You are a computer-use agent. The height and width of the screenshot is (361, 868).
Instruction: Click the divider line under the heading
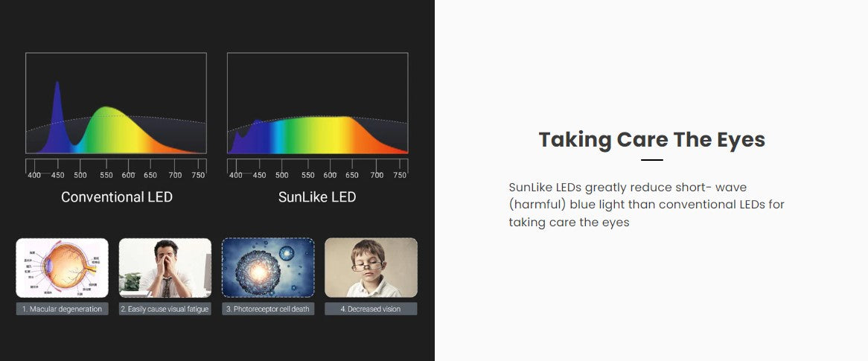tap(651, 160)
